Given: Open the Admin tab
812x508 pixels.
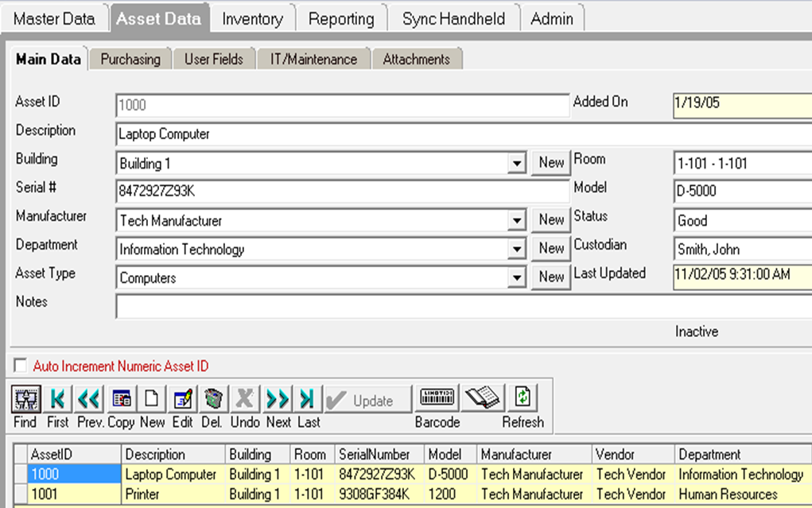Looking at the screenshot, I should [x=552, y=18].
